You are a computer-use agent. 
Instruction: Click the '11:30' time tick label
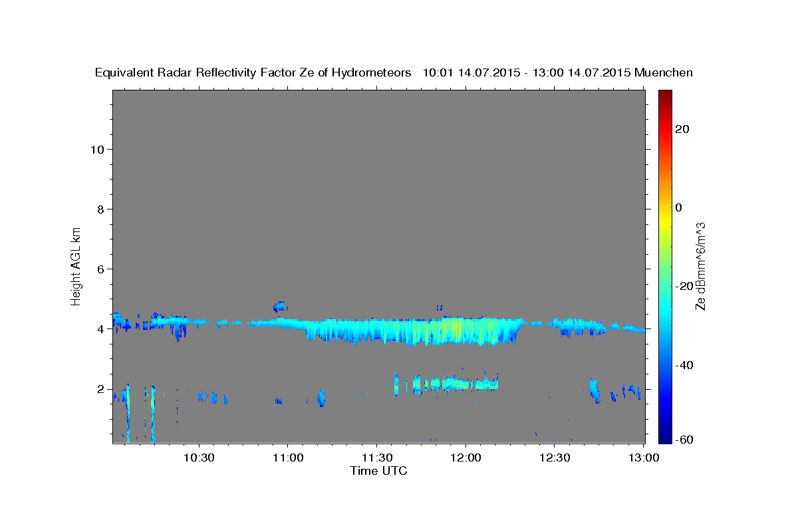pyautogui.click(x=376, y=458)
